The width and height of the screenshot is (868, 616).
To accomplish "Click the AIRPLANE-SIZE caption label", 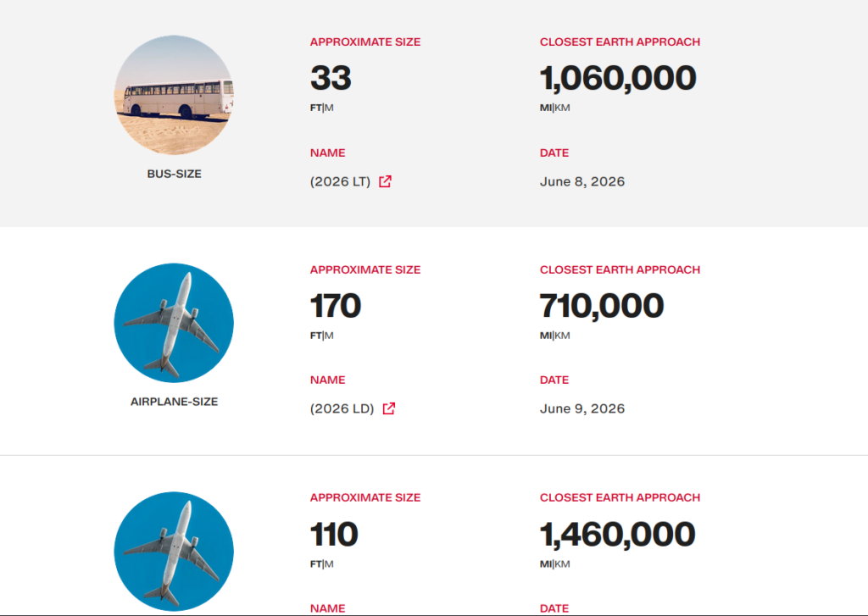I will pyautogui.click(x=174, y=402).
